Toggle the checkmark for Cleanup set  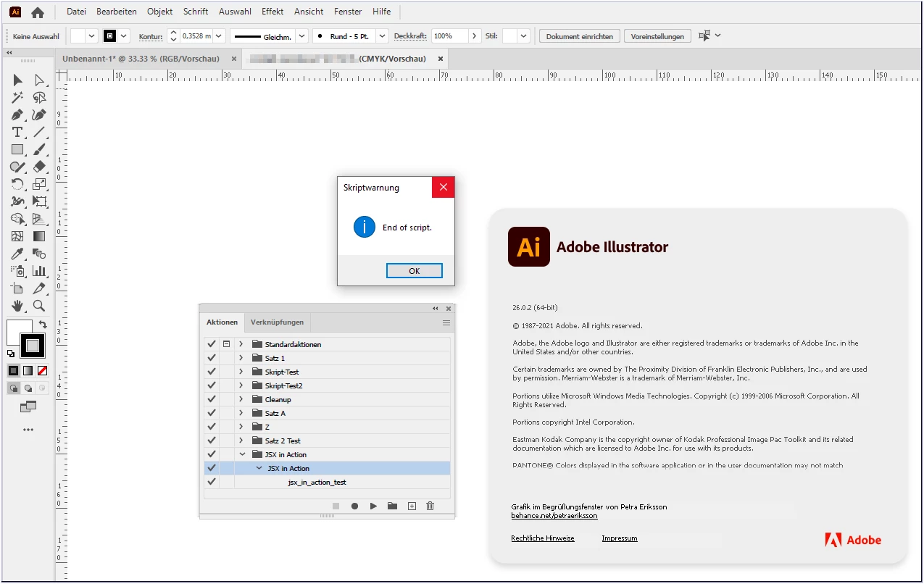[212, 399]
